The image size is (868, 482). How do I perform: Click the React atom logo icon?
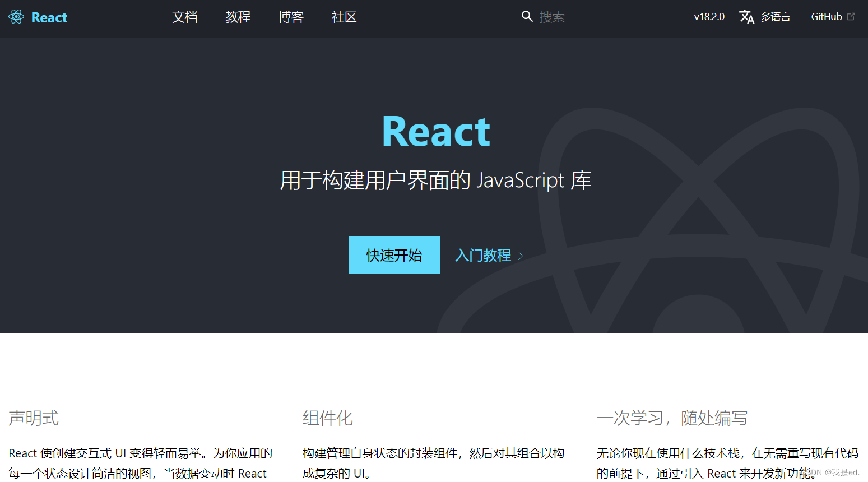tap(16, 17)
